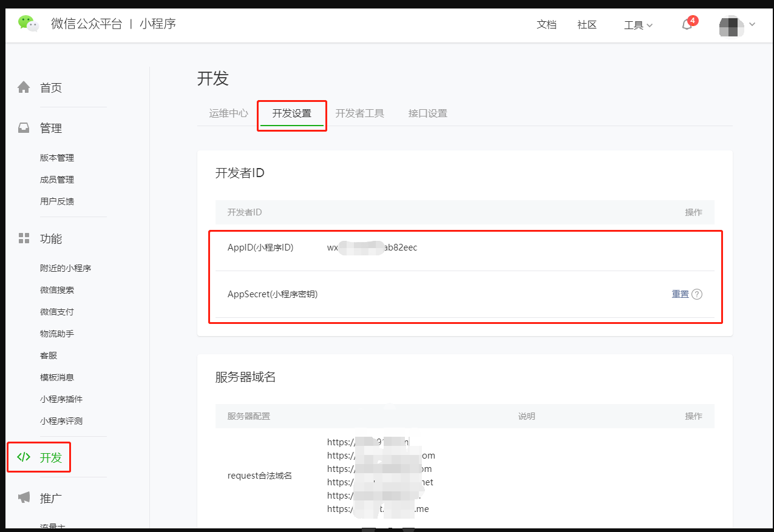Open 客服 in the sidebar

coord(49,355)
